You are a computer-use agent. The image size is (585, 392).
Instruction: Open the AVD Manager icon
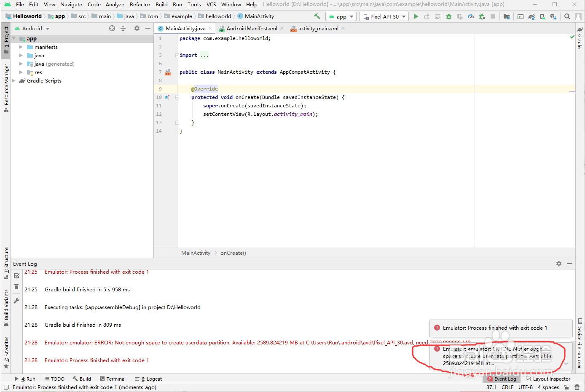point(542,16)
